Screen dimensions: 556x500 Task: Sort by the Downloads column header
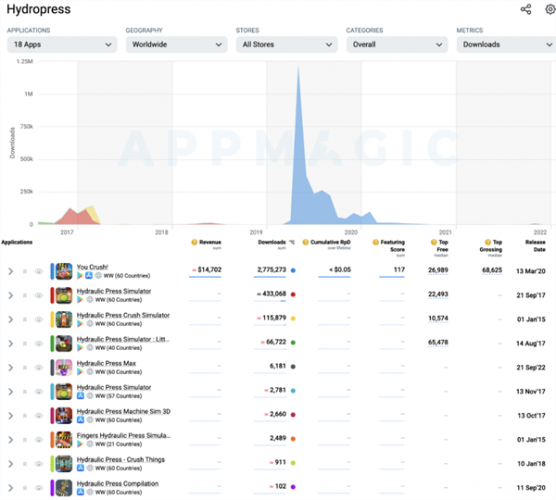point(272,242)
